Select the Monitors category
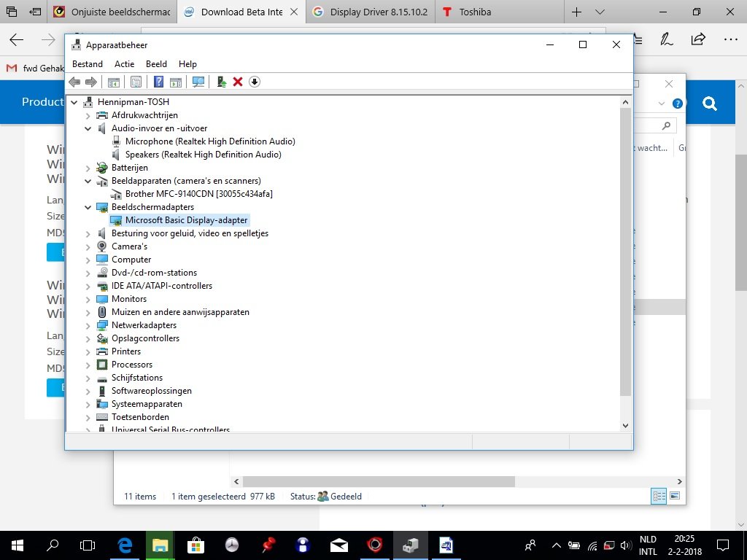 coord(129,299)
